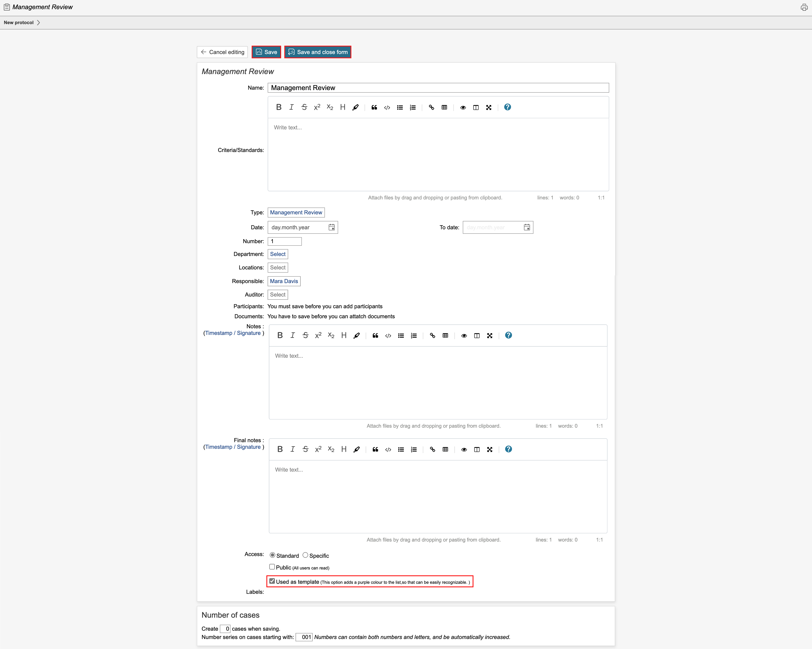Enable the Public checkbox
812x649 pixels.
pyautogui.click(x=272, y=567)
